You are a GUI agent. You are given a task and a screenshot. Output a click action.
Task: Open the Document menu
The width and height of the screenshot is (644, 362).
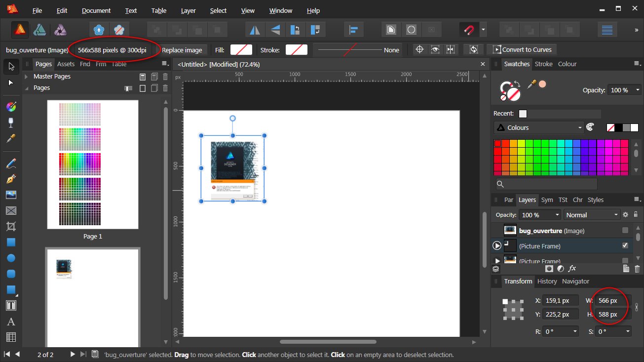click(x=96, y=10)
